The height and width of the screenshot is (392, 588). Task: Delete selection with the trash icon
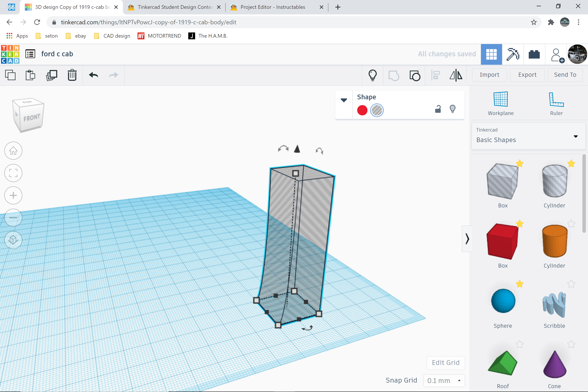click(x=72, y=75)
